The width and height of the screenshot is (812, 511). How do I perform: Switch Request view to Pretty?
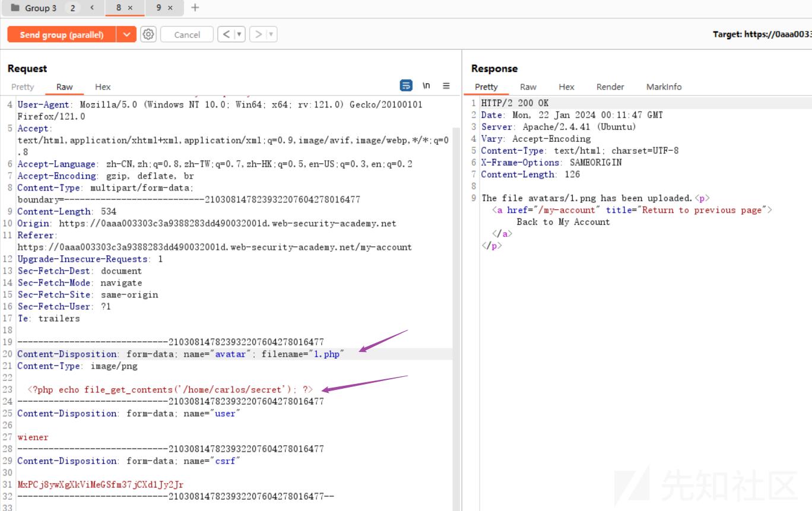[x=23, y=87]
